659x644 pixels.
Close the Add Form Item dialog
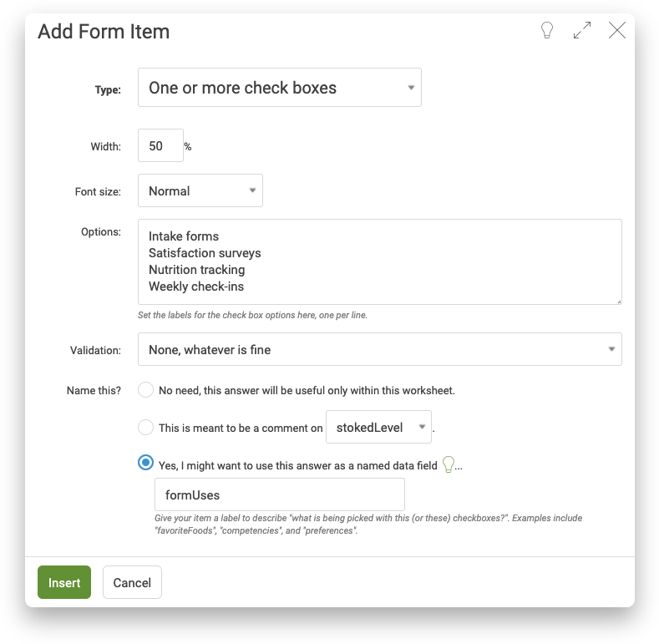(617, 30)
